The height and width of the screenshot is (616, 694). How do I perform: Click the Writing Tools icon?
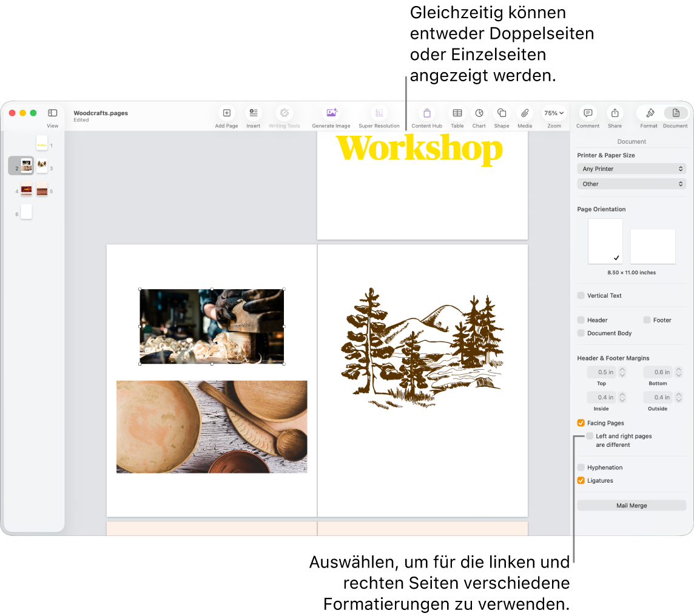pos(285,113)
